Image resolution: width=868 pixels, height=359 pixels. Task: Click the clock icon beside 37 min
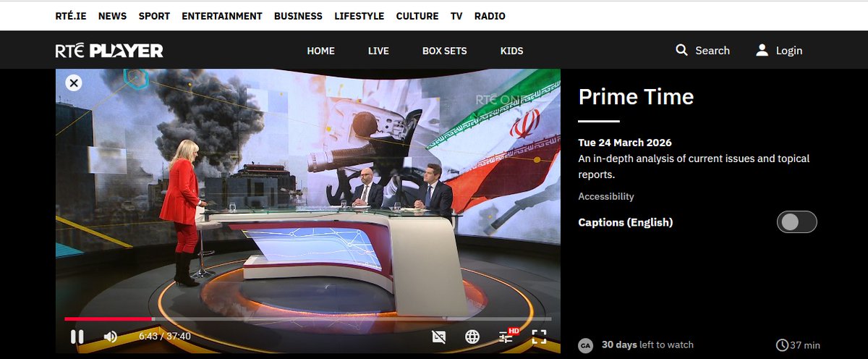[782, 345]
